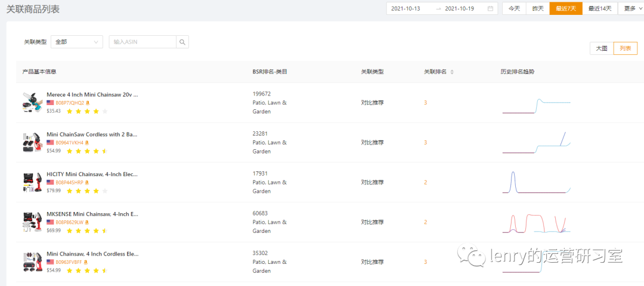Open the MKSENSE Mini Chainsaw title

tap(92, 214)
